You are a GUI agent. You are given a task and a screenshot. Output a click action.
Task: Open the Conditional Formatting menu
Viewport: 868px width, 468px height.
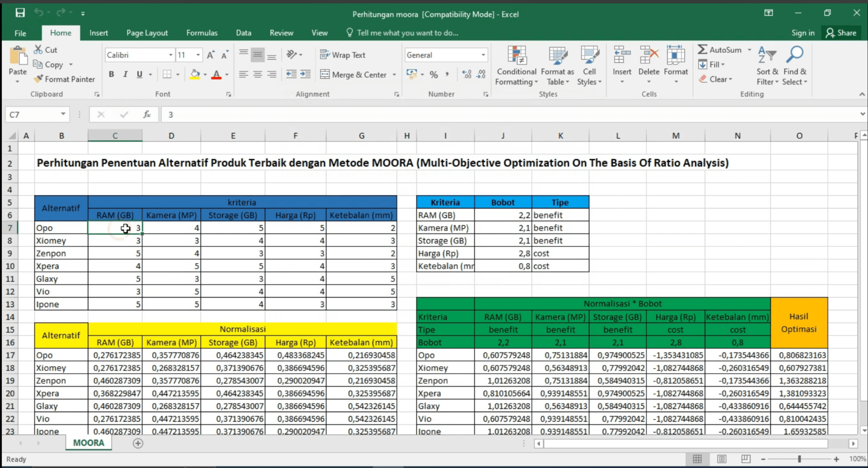click(x=516, y=66)
